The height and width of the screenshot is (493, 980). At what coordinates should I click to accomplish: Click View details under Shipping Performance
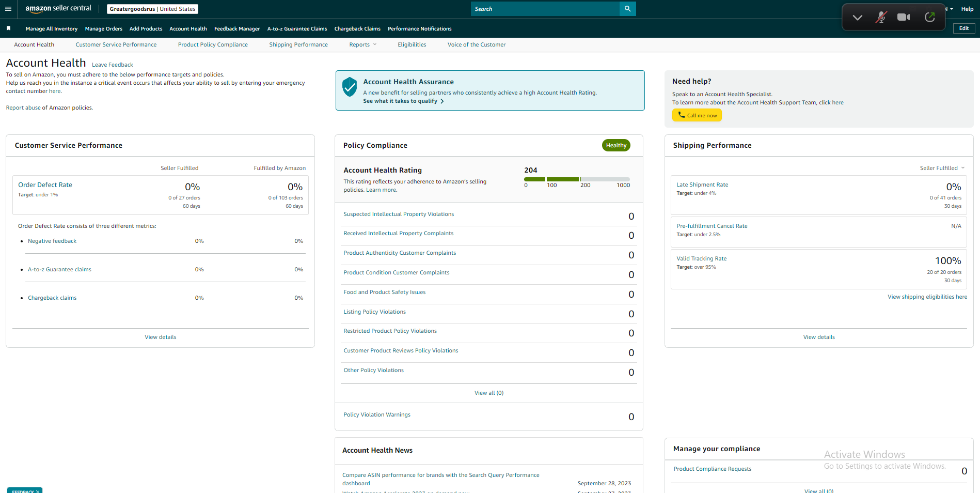[x=819, y=337]
